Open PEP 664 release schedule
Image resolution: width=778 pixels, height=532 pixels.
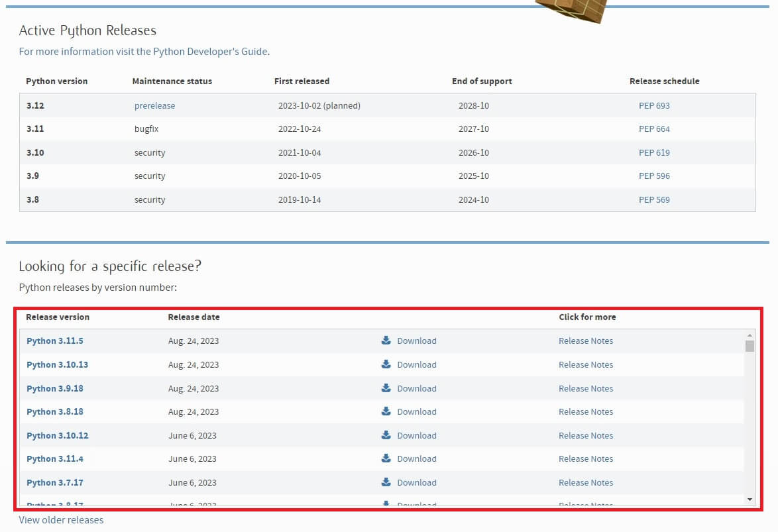pyautogui.click(x=654, y=129)
